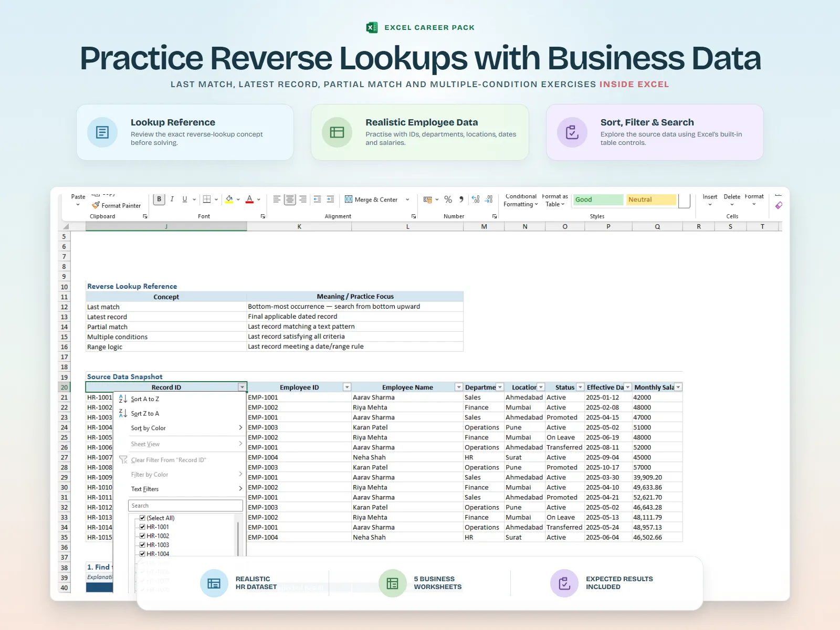Click the filter Search input box

[x=185, y=506]
